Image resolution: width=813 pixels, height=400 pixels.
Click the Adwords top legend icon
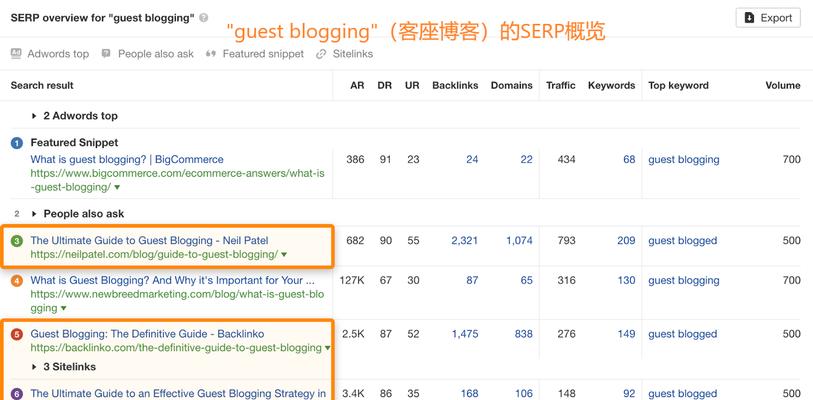click(x=16, y=53)
